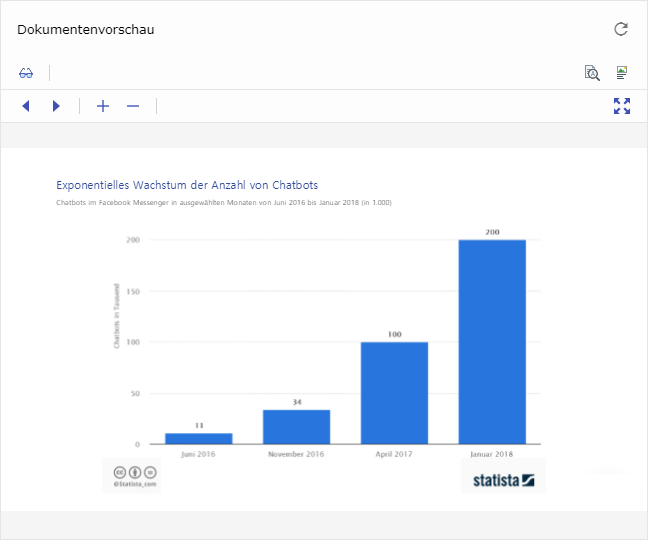
Task: Refresh the Dokumentenvorschau panel
Action: click(x=621, y=29)
